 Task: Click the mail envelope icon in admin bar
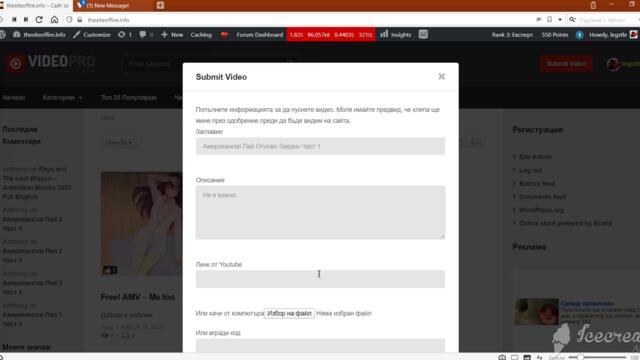click(x=423, y=35)
